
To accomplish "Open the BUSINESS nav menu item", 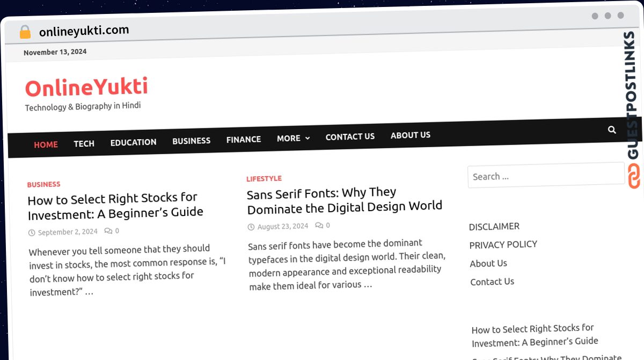I will [191, 141].
